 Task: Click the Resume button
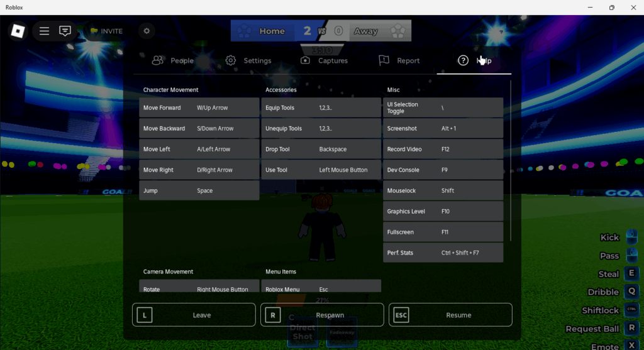point(450,315)
